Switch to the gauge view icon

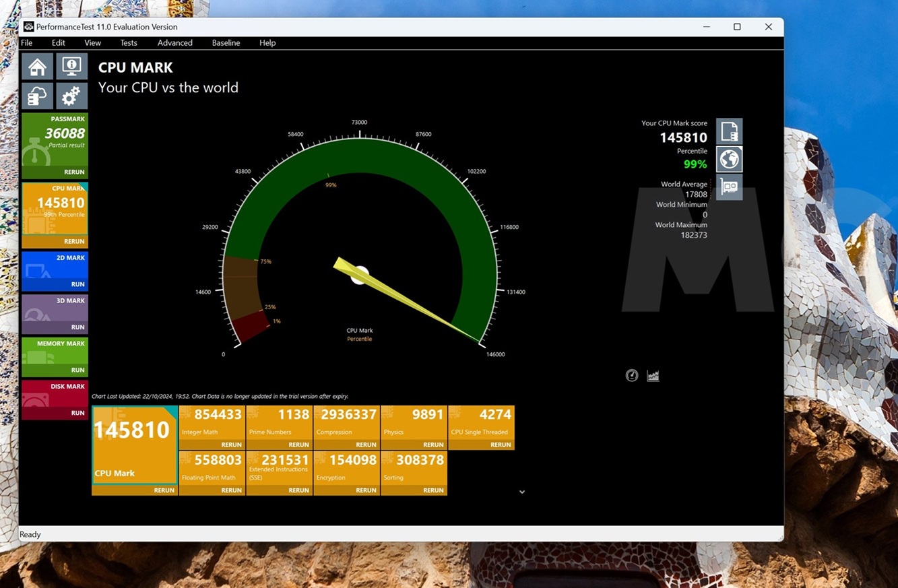click(631, 376)
